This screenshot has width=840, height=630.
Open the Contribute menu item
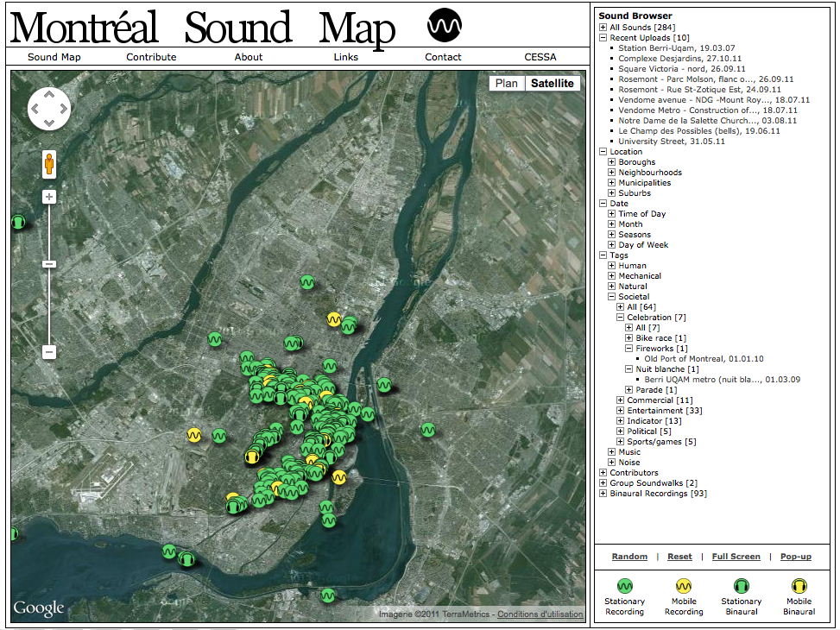(151, 57)
